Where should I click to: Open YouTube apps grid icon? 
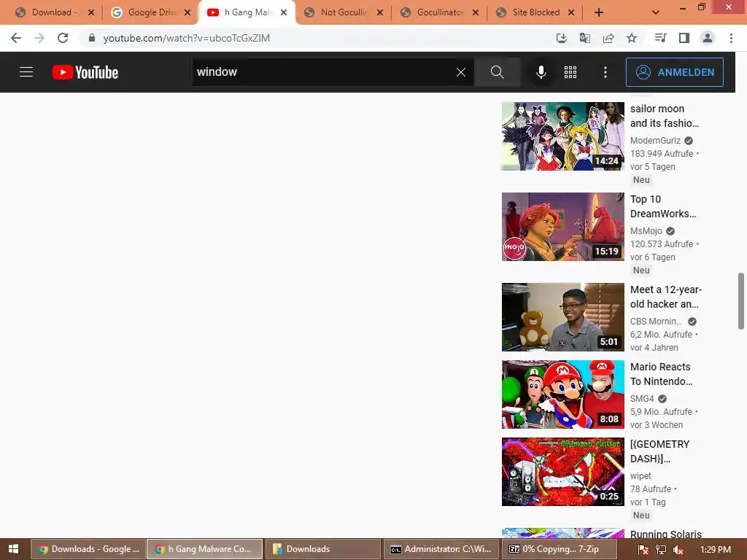tap(570, 72)
